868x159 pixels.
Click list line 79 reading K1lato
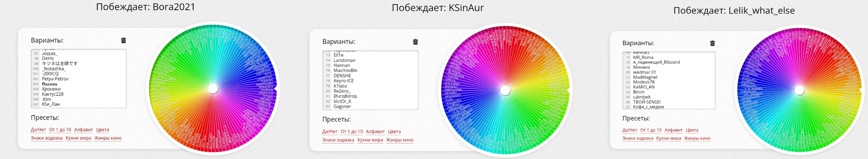[x=340, y=86]
